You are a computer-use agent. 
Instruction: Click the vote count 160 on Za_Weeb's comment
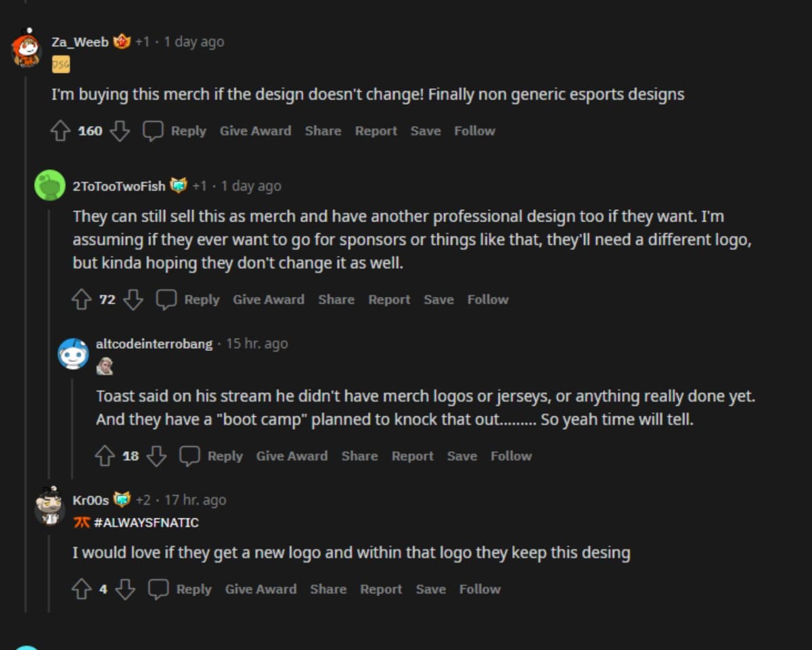[x=89, y=130]
